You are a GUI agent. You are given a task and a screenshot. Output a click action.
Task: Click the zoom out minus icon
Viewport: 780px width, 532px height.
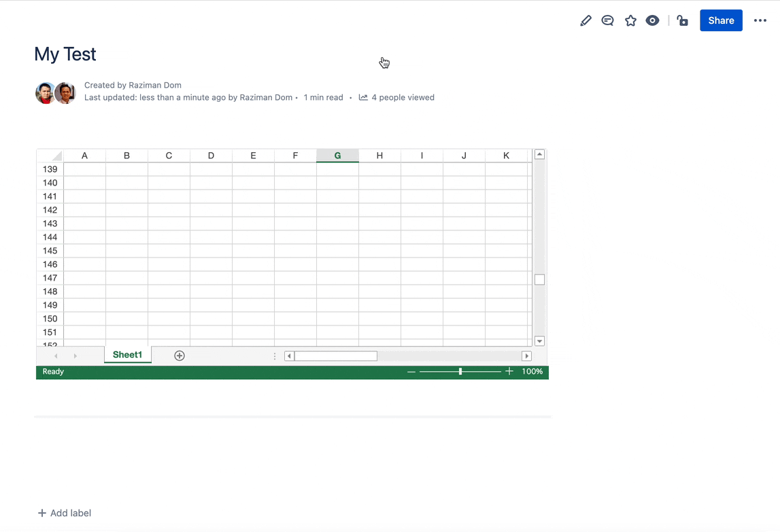[411, 372]
